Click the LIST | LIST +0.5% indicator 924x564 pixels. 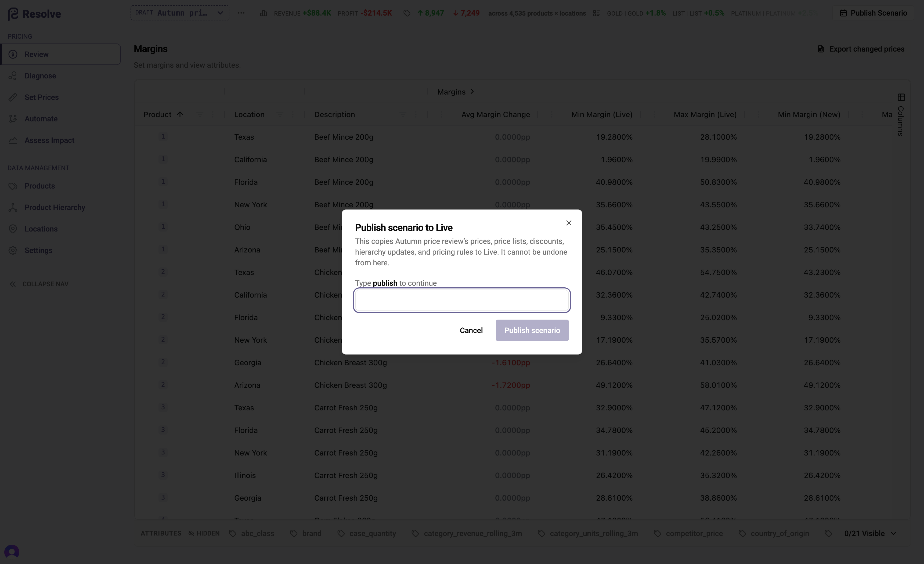pyautogui.click(x=698, y=13)
